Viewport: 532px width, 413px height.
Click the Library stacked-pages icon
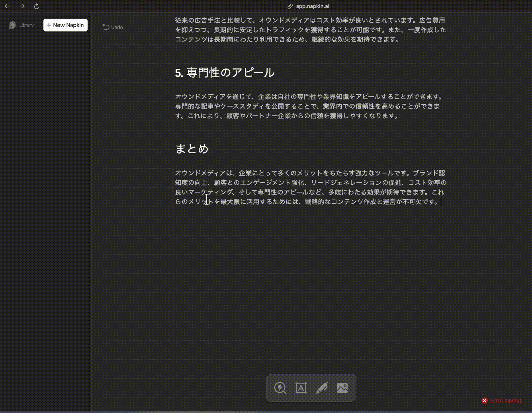[x=12, y=25]
